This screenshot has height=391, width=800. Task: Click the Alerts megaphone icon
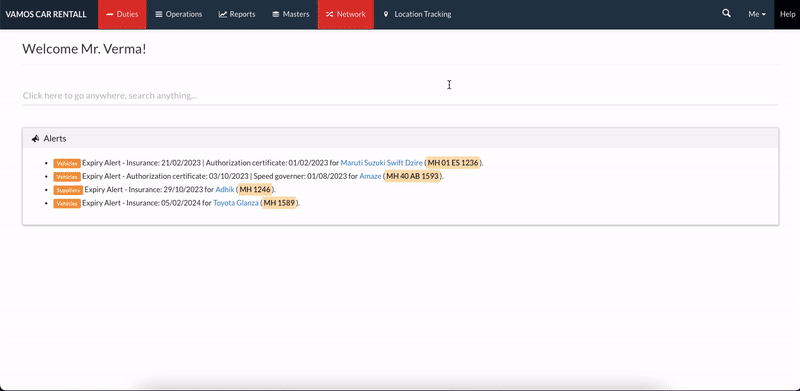click(x=35, y=138)
